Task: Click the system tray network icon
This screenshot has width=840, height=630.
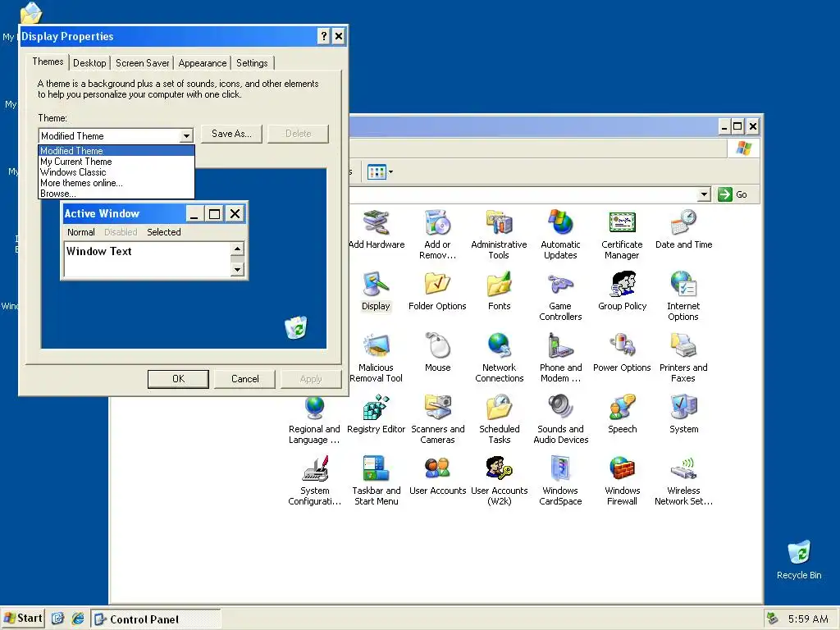Action: [x=772, y=619]
